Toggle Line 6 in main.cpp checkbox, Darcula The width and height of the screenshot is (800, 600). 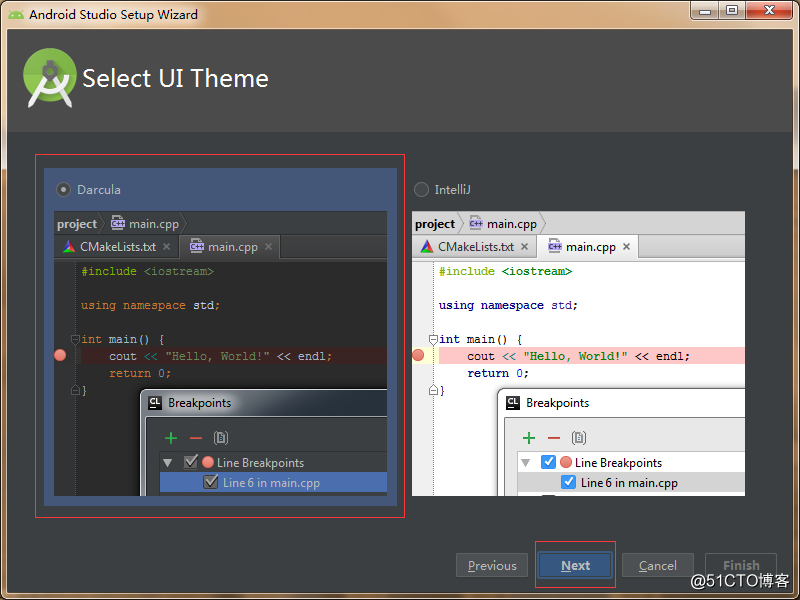click(x=211, y=482)
